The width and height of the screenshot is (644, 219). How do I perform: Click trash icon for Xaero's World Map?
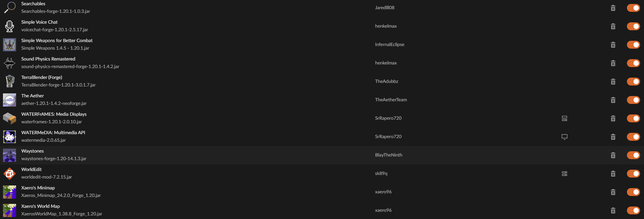coord(613,210)
